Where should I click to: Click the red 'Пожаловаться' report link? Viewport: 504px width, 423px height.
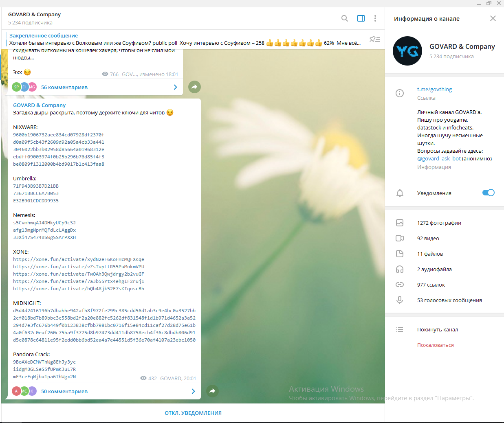coord(436,345)
